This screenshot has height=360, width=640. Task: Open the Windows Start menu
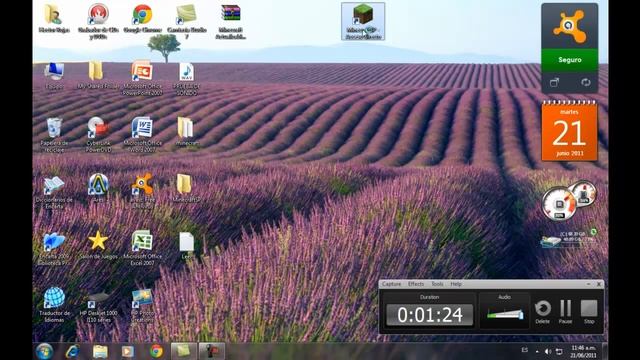pyautogui.click(x=44, y=351)
